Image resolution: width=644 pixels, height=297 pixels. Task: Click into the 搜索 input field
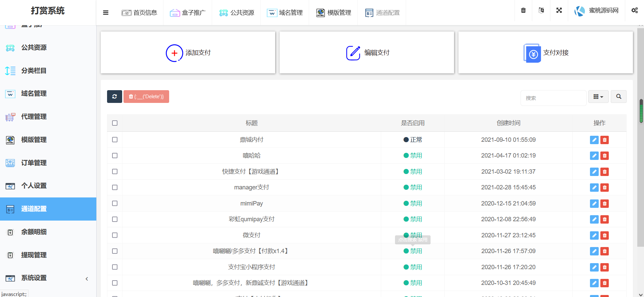tap(553, 98)
